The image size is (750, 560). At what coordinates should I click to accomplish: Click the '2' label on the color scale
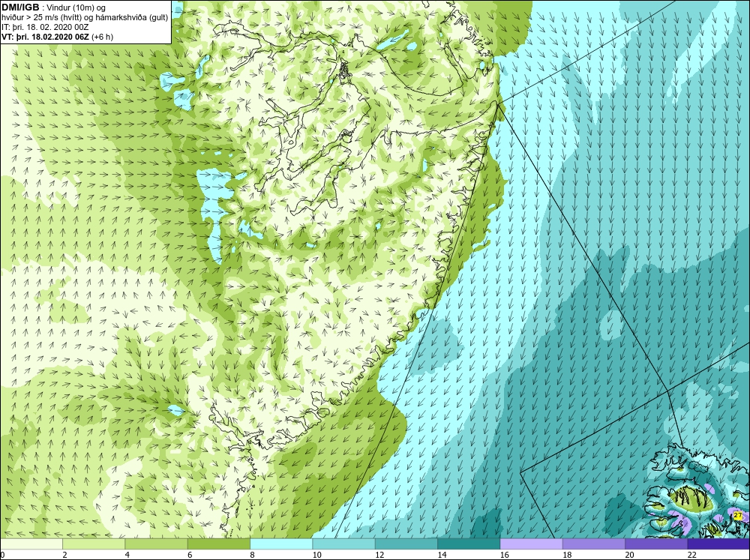coord(64,555)
